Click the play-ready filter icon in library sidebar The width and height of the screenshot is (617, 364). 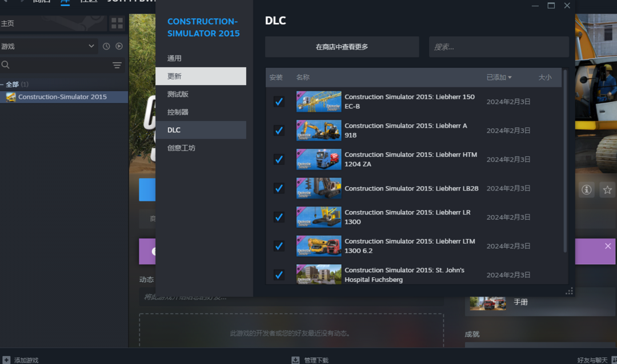tap(119, 46)
